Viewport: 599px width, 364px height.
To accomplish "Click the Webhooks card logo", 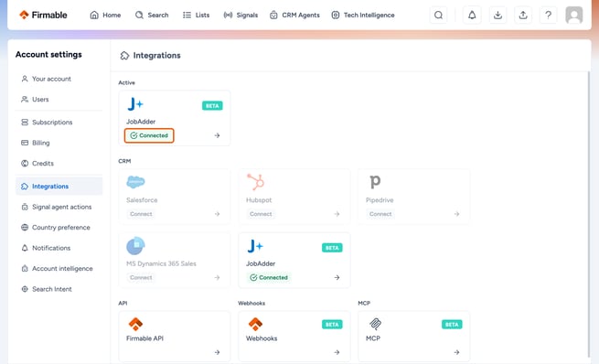I will (x=255, y=325).
